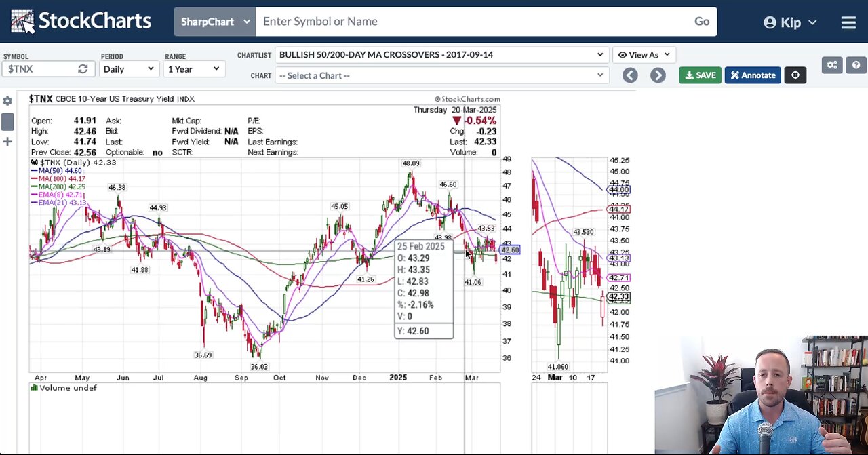
Task: Go to the previous chart in the list
Action: tap(630, 75)
